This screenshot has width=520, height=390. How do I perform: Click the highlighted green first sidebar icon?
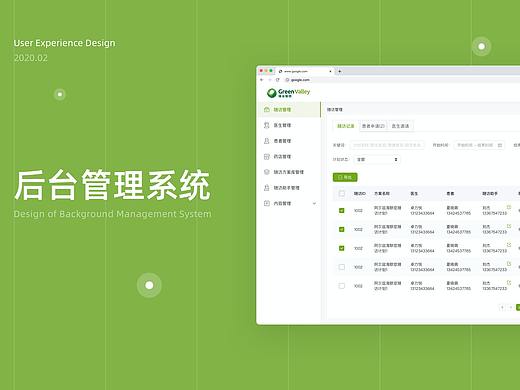click(267, 109)
